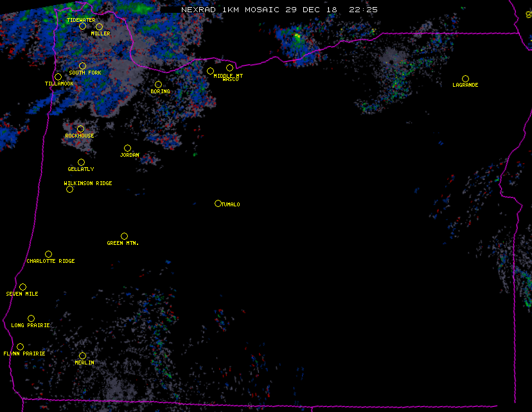Select the Miller station circle marker
The height and width of the screenshot is (412, 532).
(x=99, y=26)
